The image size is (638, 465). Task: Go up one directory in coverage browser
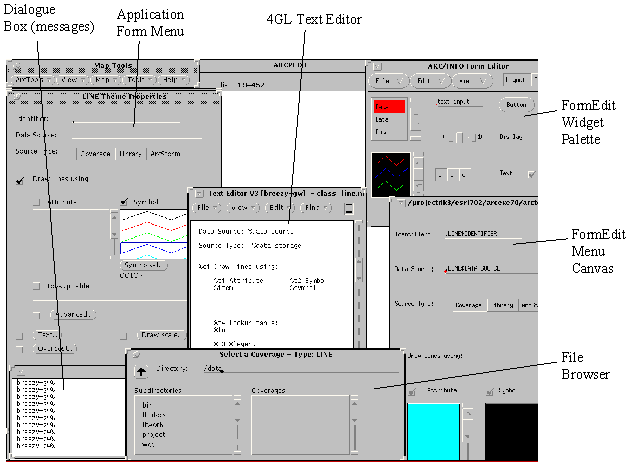[x=141, y=371]
